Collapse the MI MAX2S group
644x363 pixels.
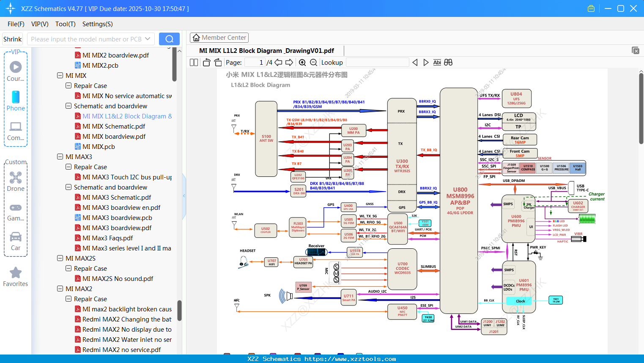click(x=60, y=258)
